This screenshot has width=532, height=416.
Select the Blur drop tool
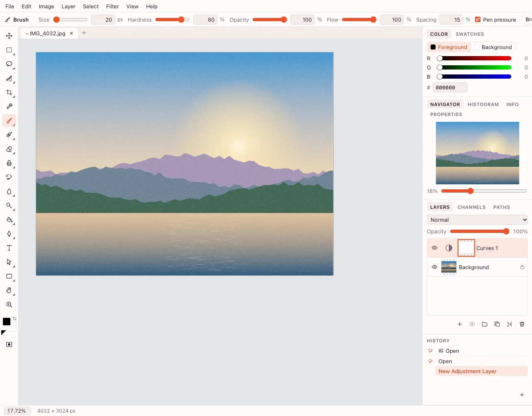coord(9,191)
